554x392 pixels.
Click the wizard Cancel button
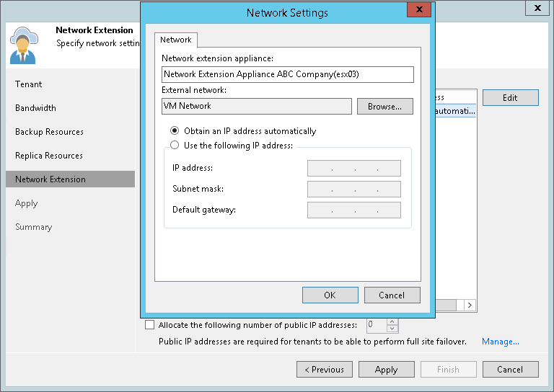pyautogui.click(x=511, y=370)
